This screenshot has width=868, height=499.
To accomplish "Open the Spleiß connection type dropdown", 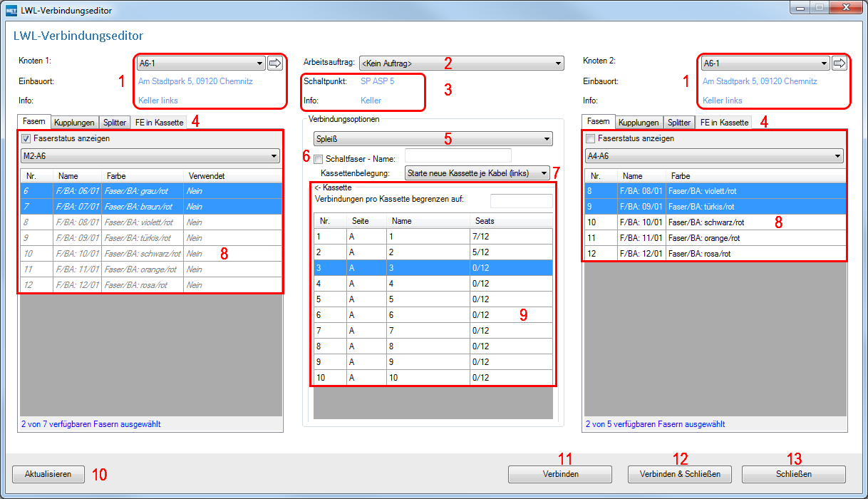I will pyautogui.click(x=433, y=139).
